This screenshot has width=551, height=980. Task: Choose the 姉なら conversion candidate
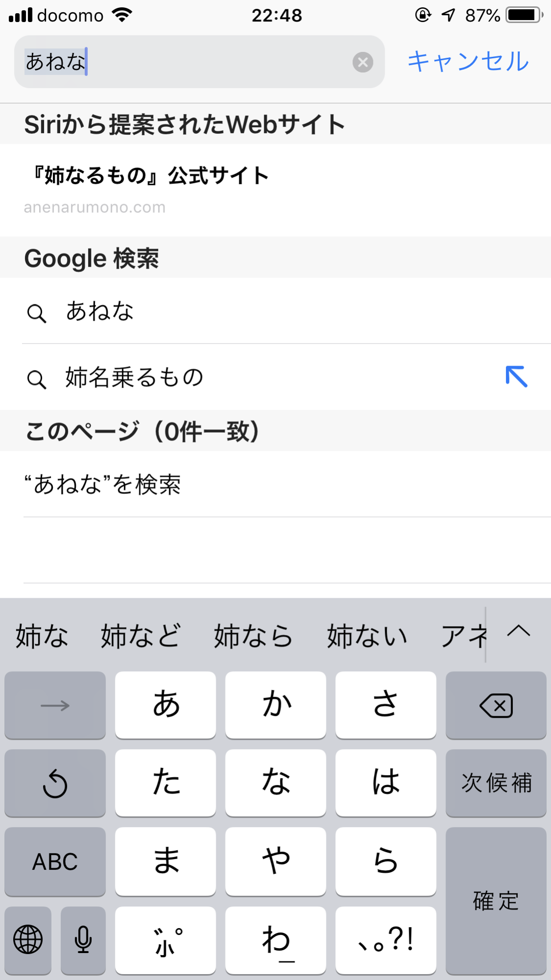coord(253,636)
